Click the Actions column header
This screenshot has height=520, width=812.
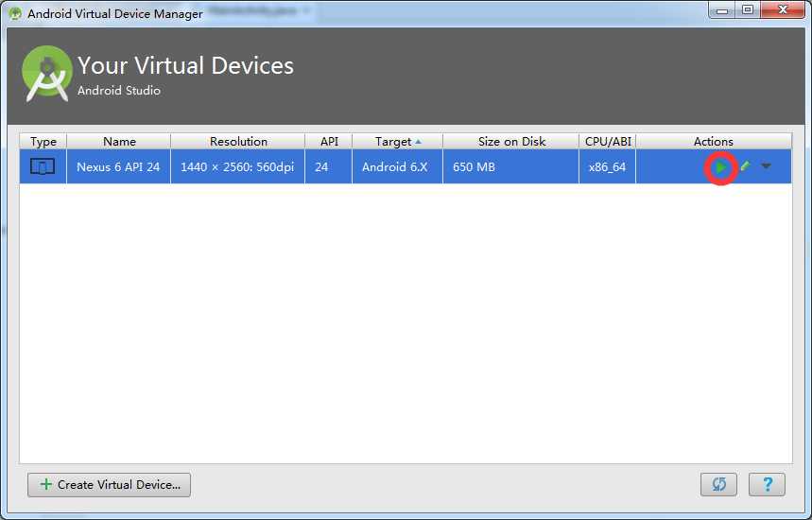coord(714,142)
